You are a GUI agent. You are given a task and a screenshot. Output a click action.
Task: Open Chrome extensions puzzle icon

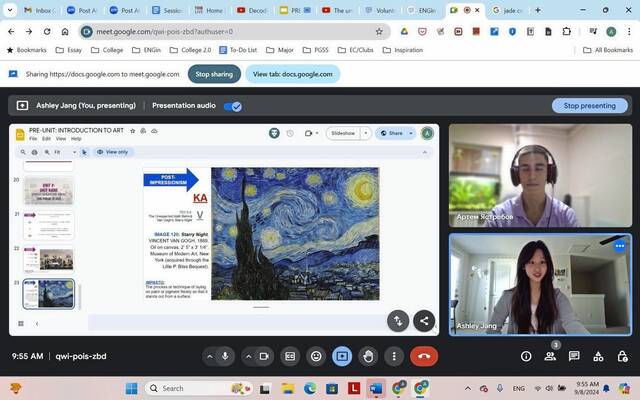(x=566, y=31)
